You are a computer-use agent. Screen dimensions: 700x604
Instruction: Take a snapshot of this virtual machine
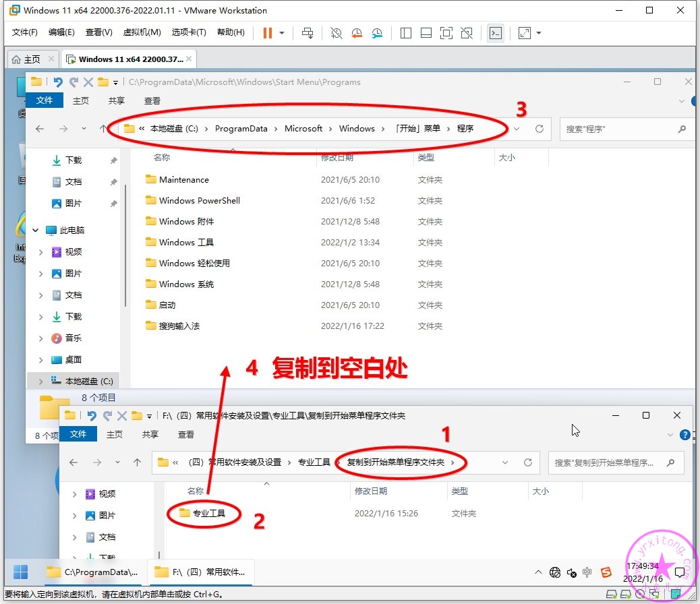pyautogui.click(x=336, y=32)
